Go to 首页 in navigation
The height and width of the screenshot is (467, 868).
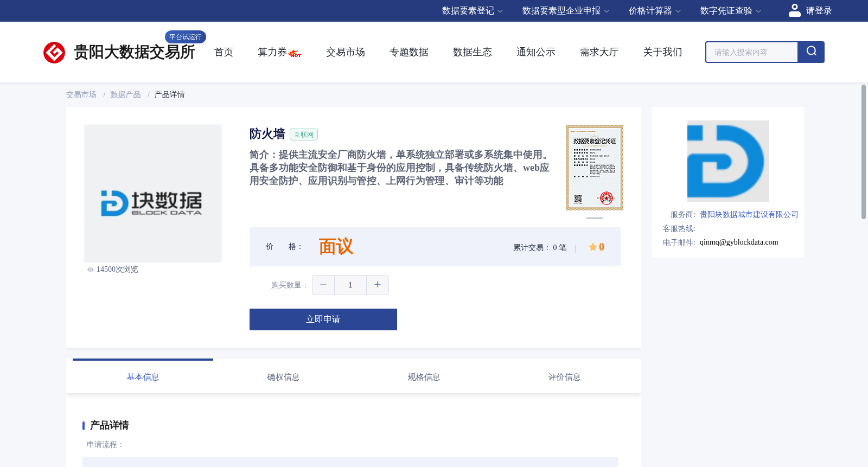pos(224,52)
